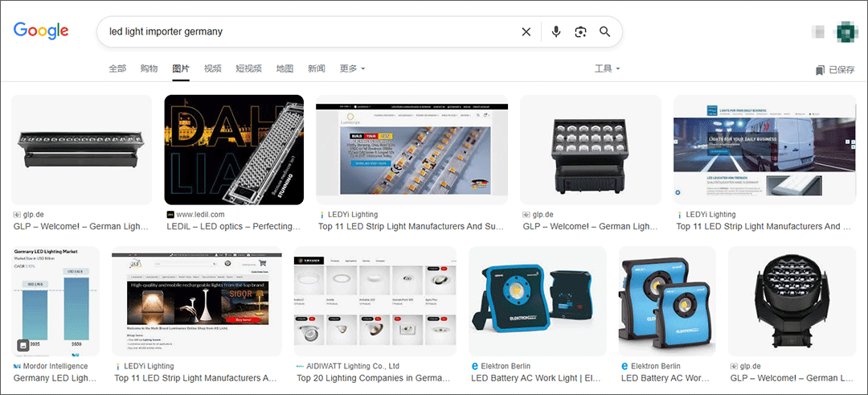Open the LEDiL DAHLIA optics thumbnail

[x=234, y=150]
